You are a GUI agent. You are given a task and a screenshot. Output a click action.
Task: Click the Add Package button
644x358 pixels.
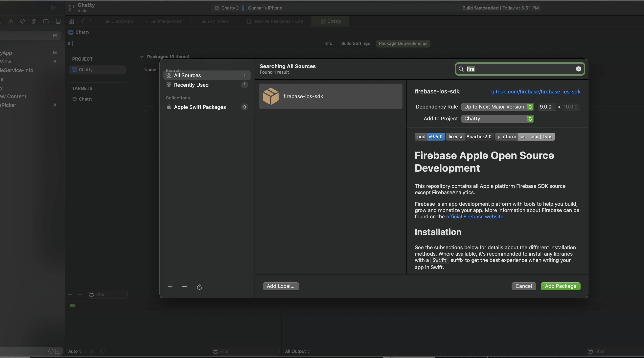[x=561, y=286]
